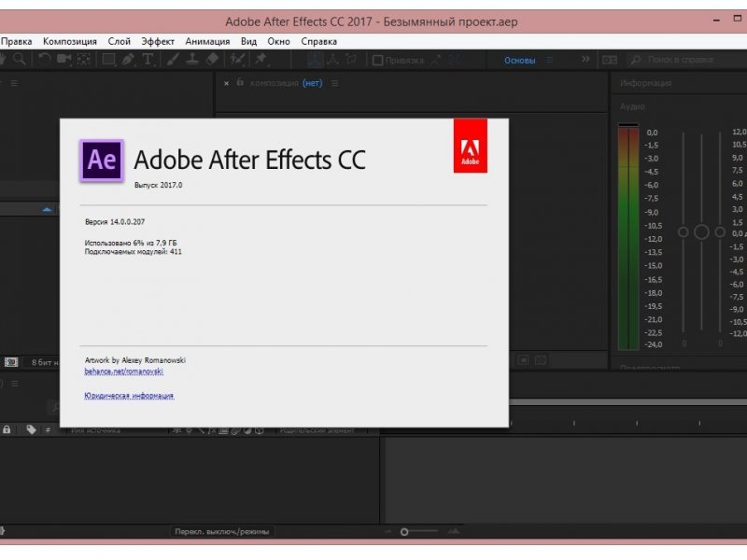Image resolution: width=747 pixels, height=560 pixels.
Task: Open the Вид menu
Action: (x=248, y=41)
